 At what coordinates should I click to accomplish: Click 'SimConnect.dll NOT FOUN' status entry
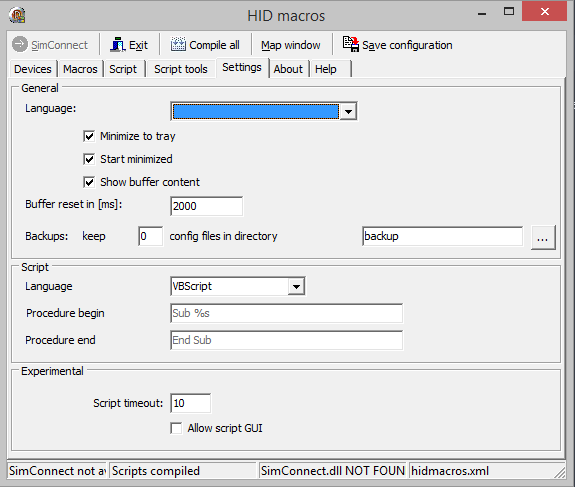coord(333,470)
